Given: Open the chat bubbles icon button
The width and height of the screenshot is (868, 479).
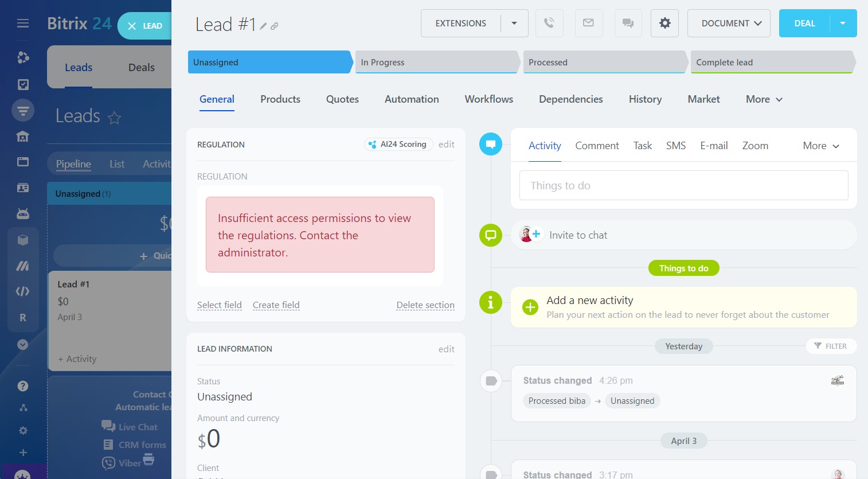Looking at the screenshot, I should click(628, 24).
